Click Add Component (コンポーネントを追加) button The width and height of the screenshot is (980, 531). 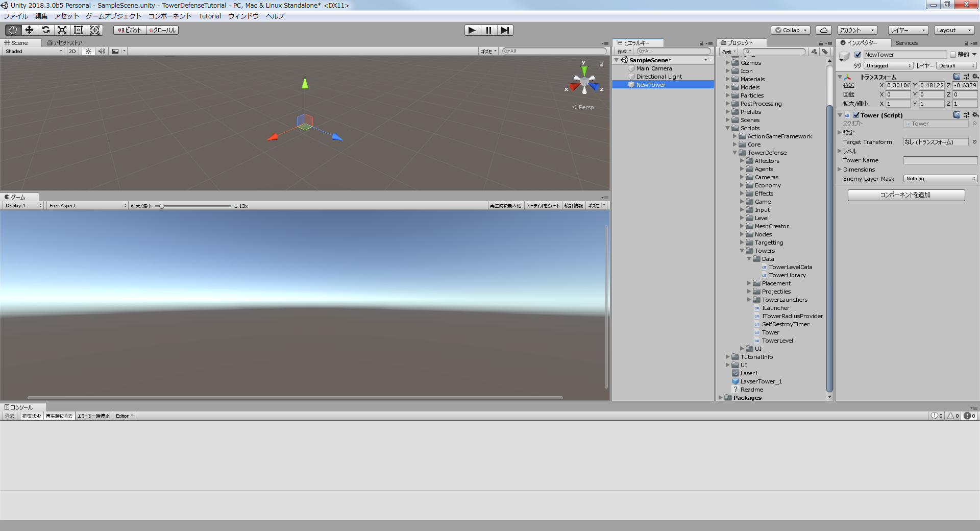click(906, 195)
